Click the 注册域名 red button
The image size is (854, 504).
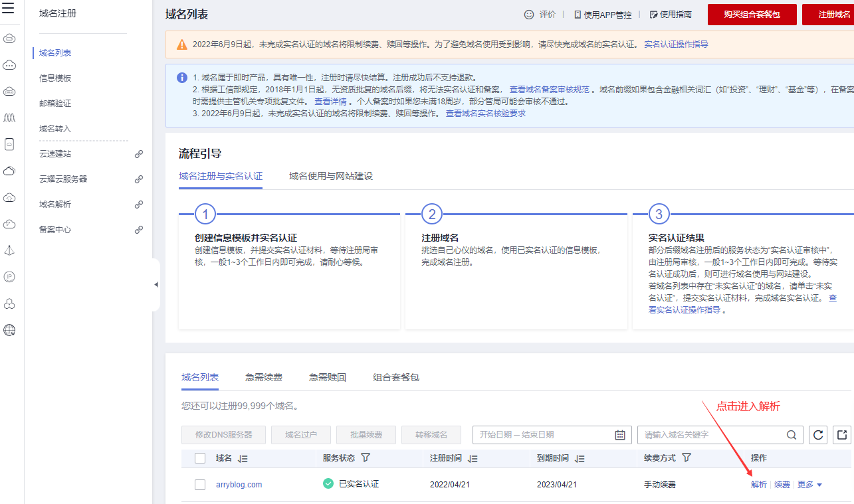pos(829,14)
